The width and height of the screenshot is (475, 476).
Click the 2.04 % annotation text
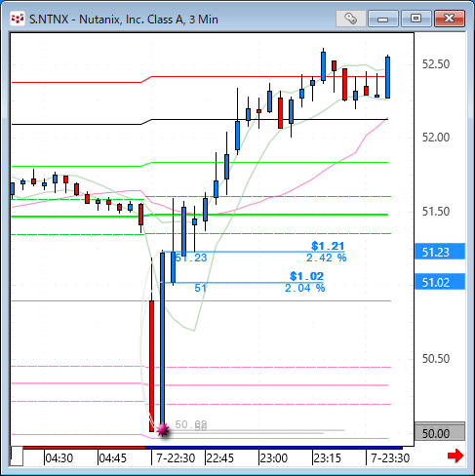click(x=305, y=288)
